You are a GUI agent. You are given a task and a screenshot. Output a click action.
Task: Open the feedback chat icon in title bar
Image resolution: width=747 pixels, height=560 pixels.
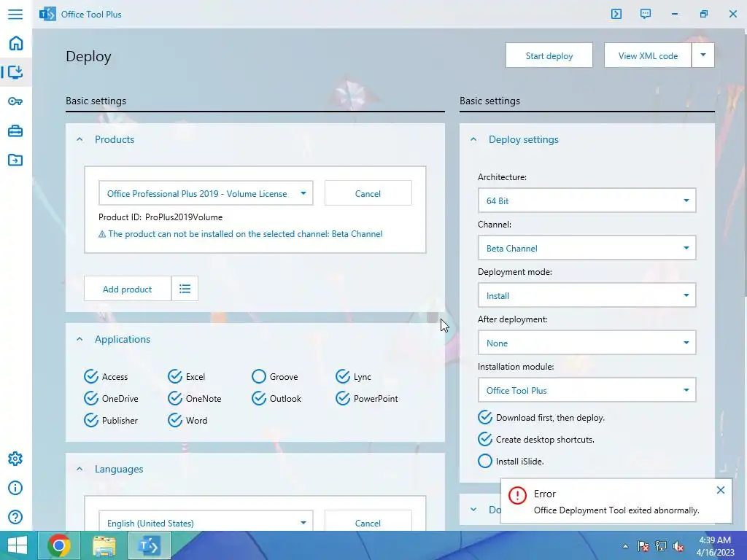pyautogui.click(x=646, y=14)
